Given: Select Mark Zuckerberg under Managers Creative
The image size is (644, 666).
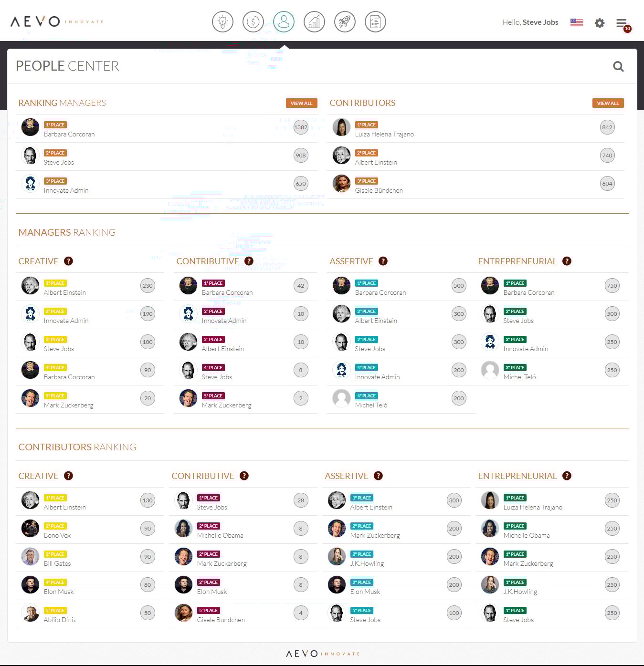Looking at the screenshot, I should [69, 406].
